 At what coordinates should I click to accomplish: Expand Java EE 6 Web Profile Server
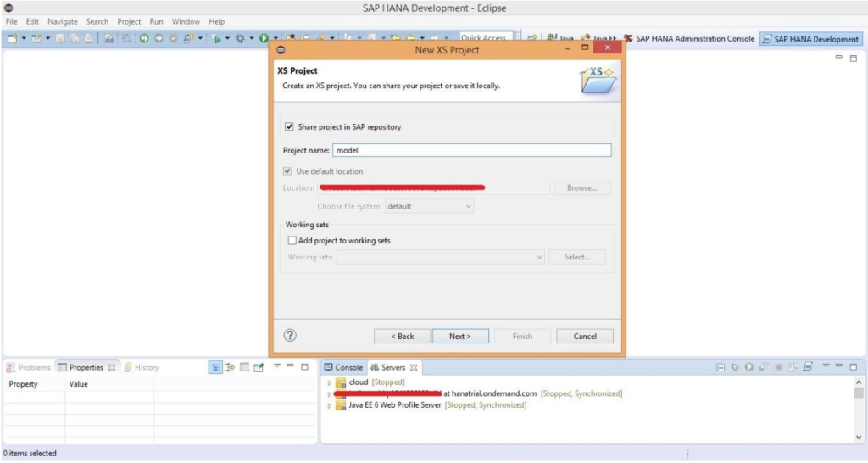click(330, 405)
